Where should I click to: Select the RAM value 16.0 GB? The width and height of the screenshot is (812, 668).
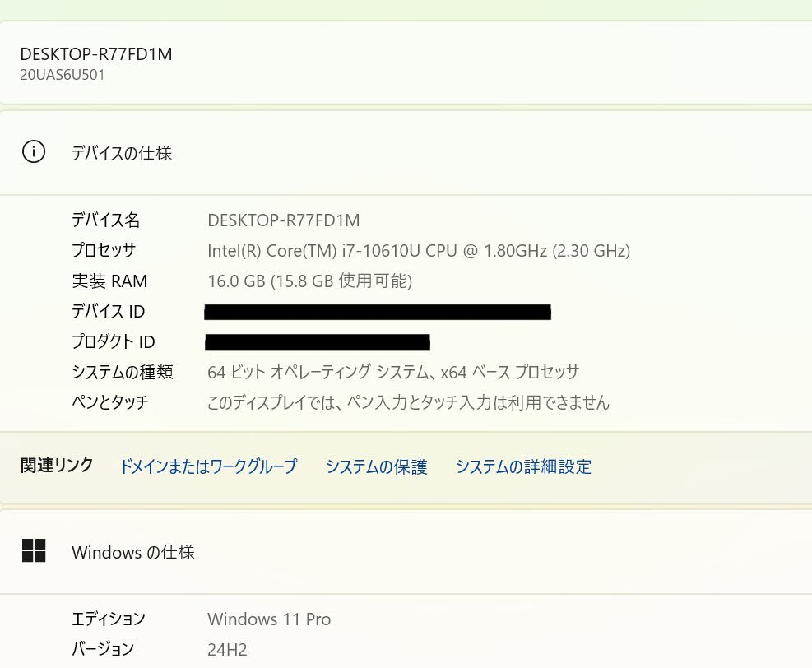[309, 281]
